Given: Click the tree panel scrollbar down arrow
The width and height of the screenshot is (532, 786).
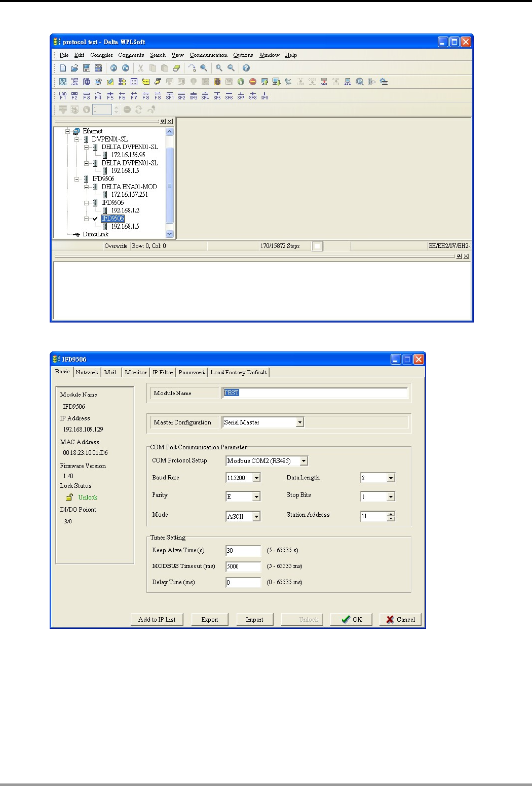Looking at the screenshot, I should click(x=170, y=234).
